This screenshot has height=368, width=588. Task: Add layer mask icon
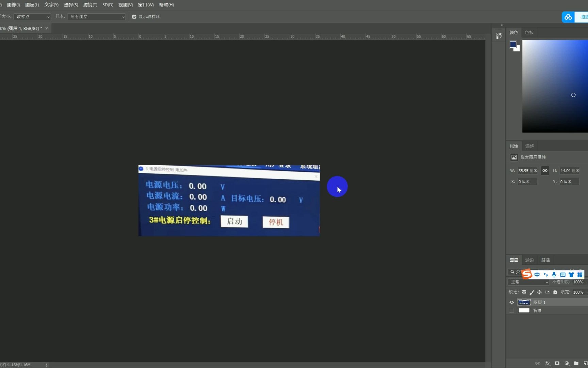pyautogui.click(x=557, y=363)
